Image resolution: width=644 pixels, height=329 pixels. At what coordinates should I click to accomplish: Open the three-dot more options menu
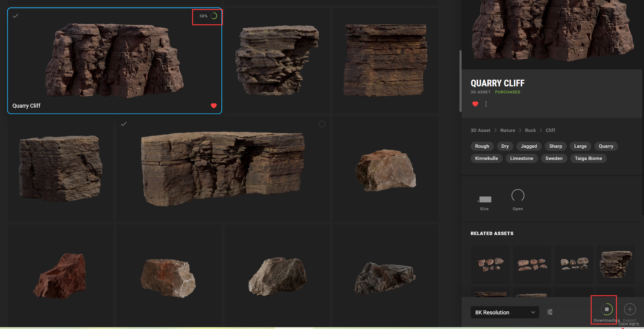click(486, 104)
